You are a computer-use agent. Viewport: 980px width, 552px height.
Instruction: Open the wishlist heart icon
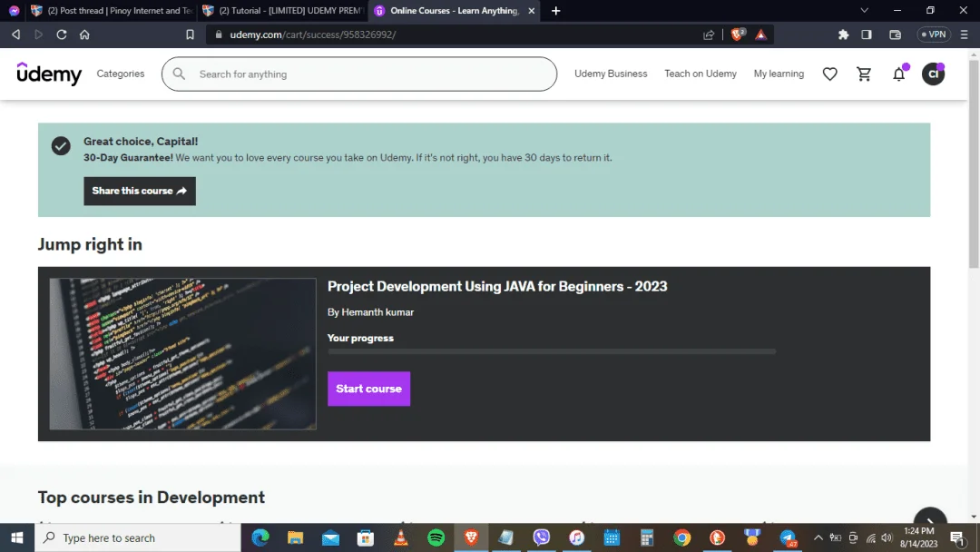(829, 74)
